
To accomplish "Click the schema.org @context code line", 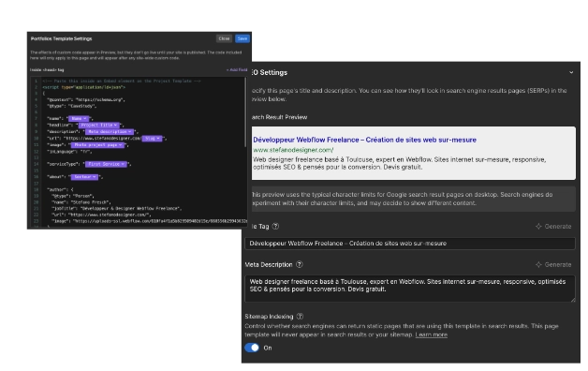I will coord(86,100).
